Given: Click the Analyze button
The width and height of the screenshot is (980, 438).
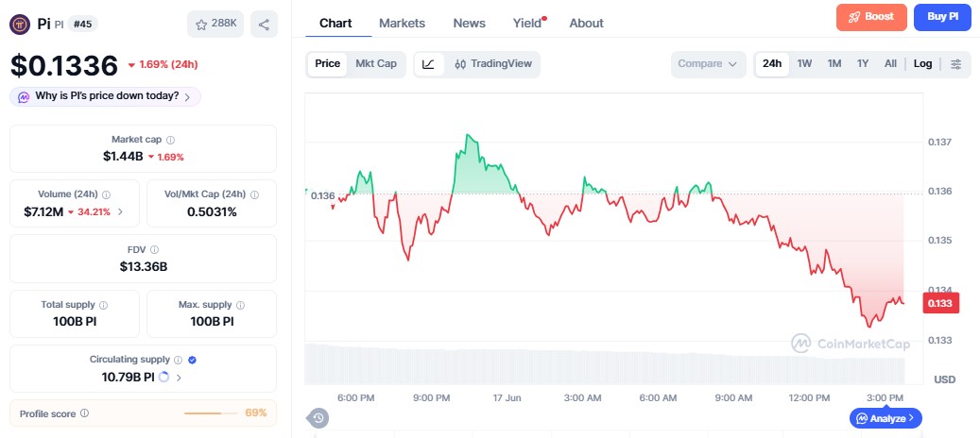Looking at the screenshot, I should pos(885,418).
